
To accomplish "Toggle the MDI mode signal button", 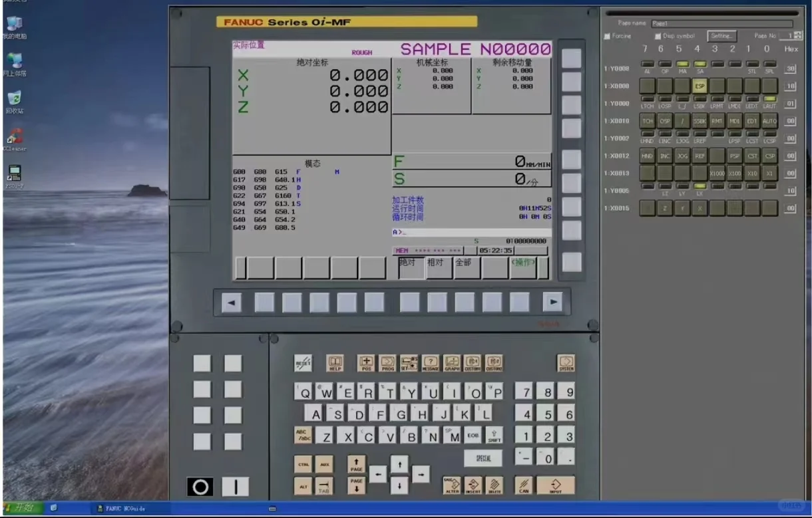I will tap(735, 121).
